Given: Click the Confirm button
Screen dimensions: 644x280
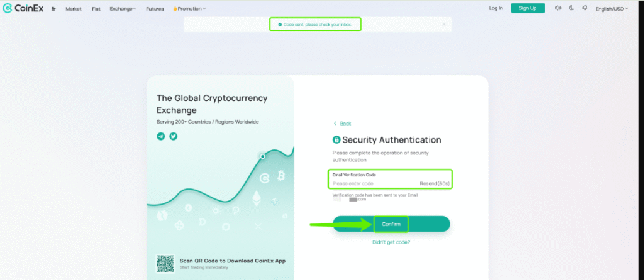Looking at the screenshot, I should (391, 224).
